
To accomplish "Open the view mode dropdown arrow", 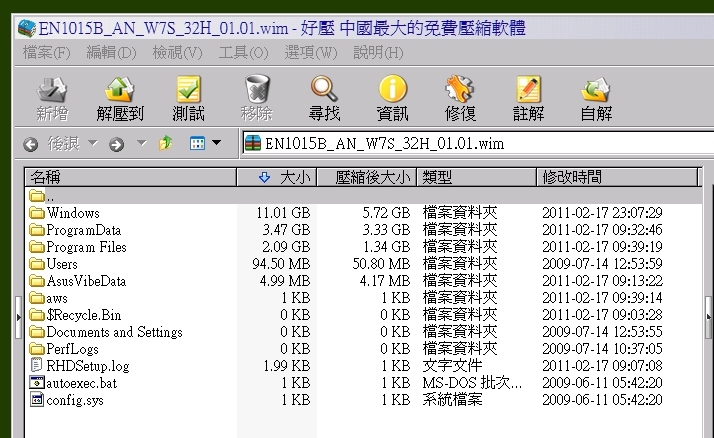I will 217,143.
